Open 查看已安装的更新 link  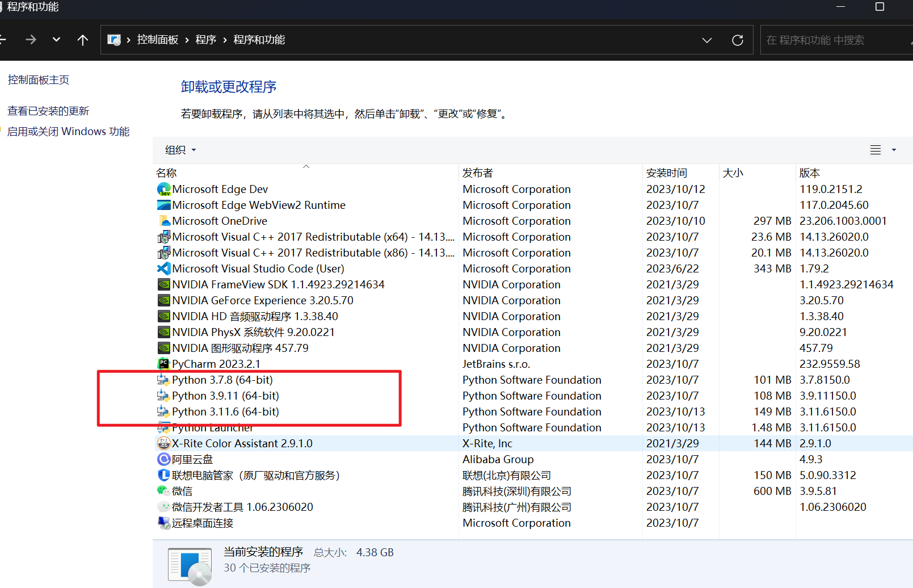48,111
